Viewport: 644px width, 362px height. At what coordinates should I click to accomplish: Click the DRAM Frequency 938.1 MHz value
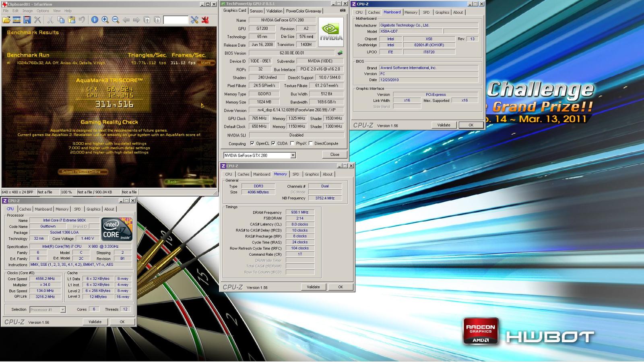coord(300,212)
